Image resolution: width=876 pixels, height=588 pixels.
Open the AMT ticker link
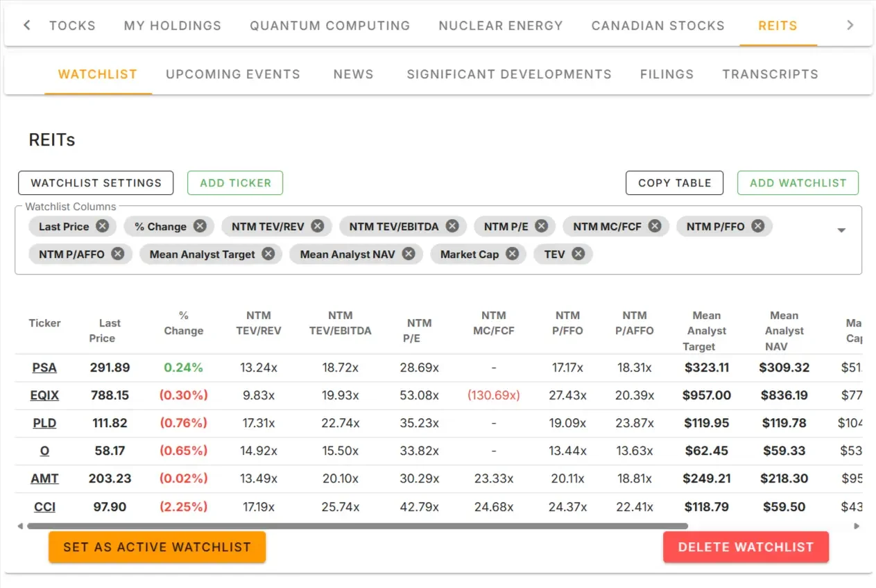pos(44,478)
